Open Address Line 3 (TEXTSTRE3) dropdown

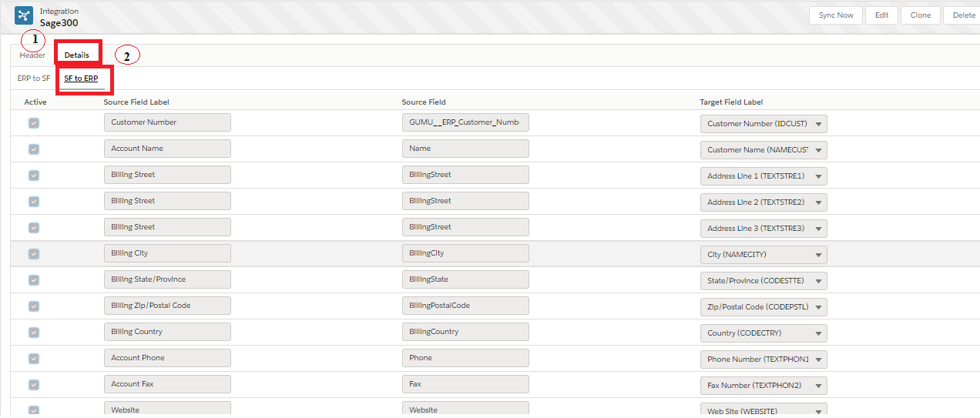click(x=764, y=229)
